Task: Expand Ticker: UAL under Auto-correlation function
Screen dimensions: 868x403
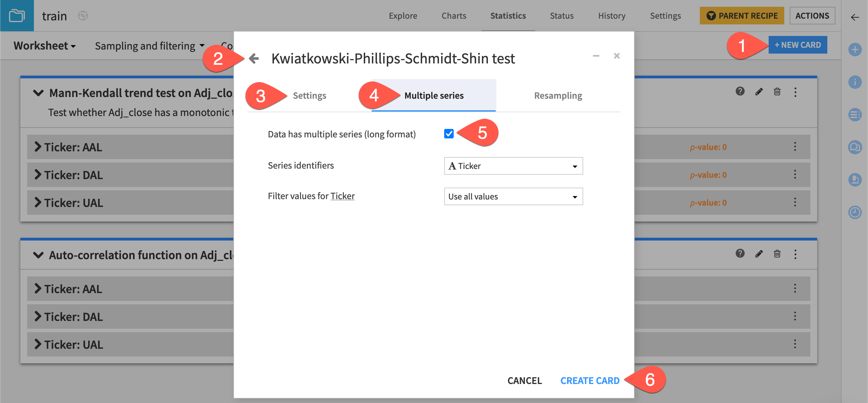Action: point(38,344)
